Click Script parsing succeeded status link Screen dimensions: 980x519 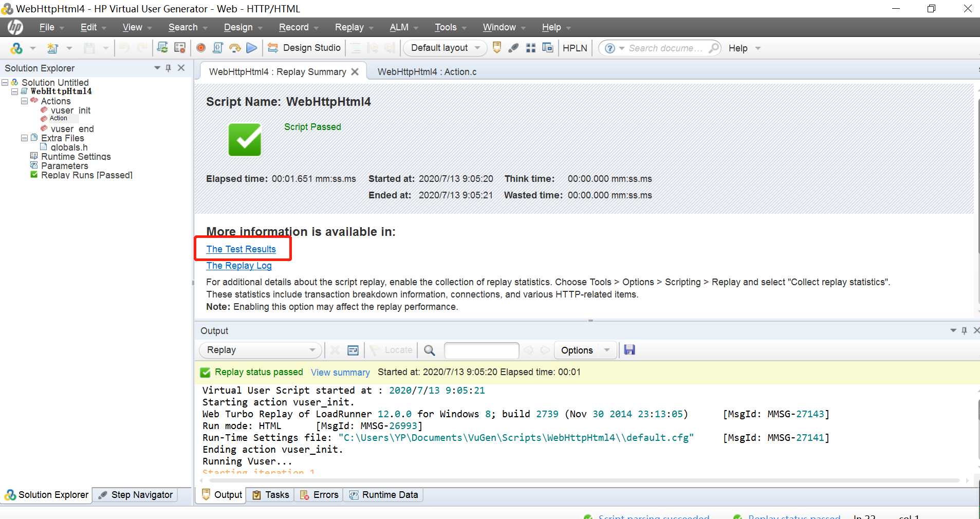(x=654, y=516)
